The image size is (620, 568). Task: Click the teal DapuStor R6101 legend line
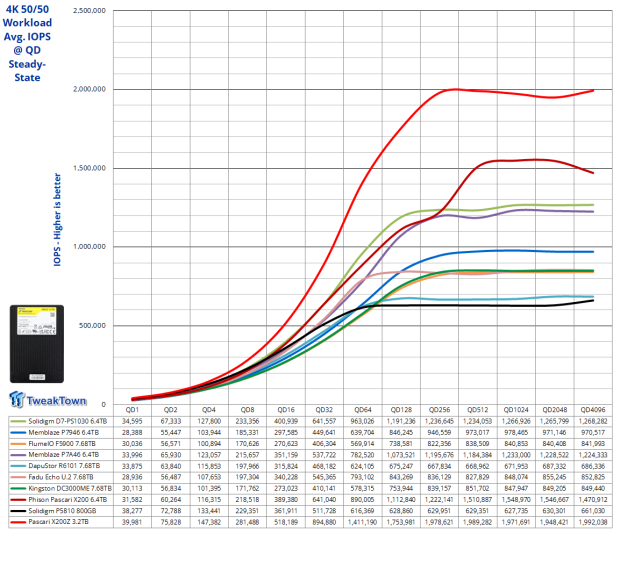point(18,466)
